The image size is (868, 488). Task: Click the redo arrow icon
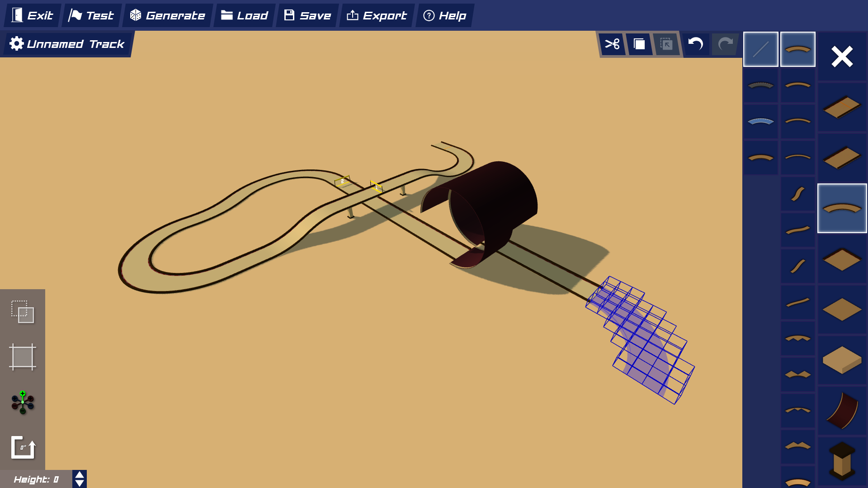(x=725, y=44)
